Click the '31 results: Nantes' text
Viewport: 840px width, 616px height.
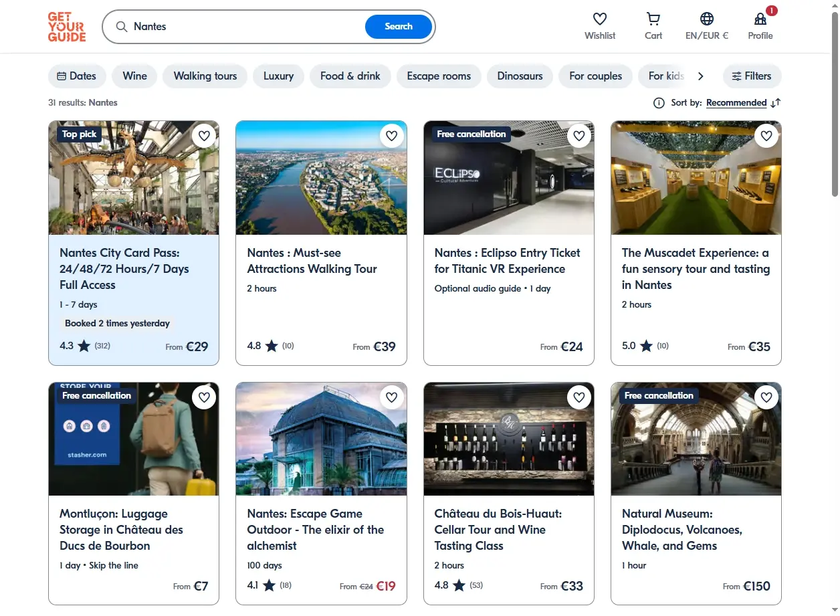click(x=83, y=103)
